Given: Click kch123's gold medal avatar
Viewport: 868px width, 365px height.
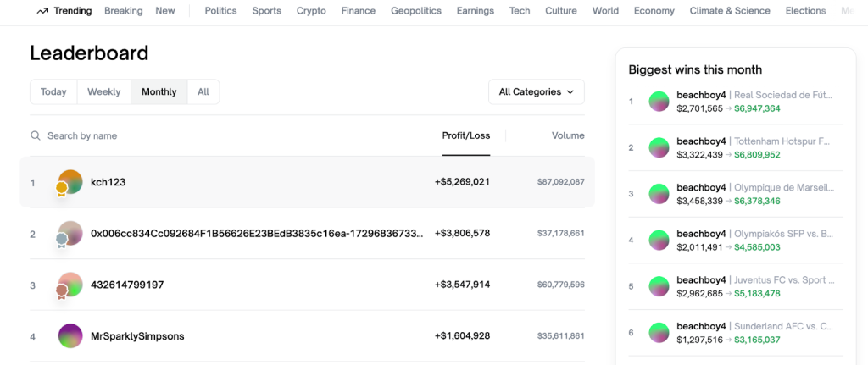Looking at the screenshot, I should (70, 182).
